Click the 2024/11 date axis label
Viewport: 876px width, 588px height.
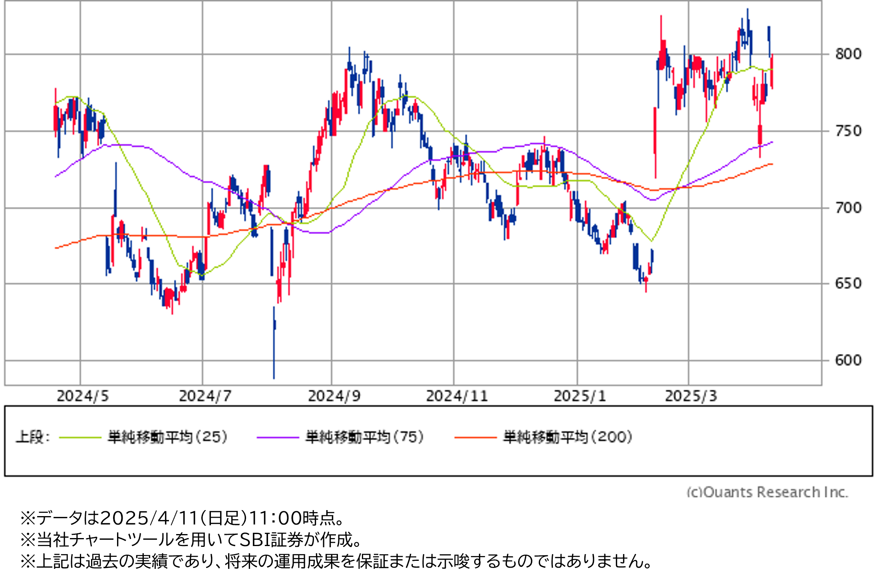click(457, 396)
